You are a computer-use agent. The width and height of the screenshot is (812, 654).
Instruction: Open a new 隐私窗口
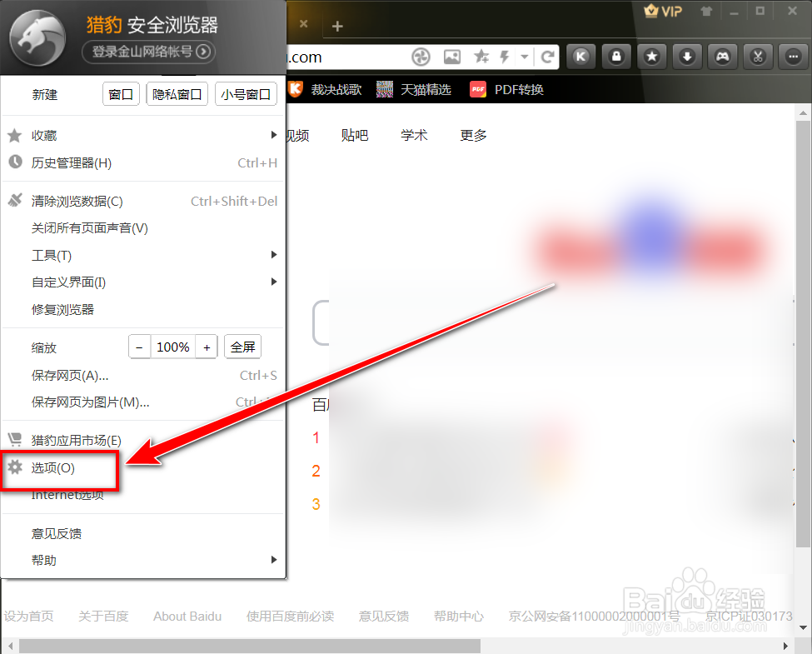tap(177, 94)
